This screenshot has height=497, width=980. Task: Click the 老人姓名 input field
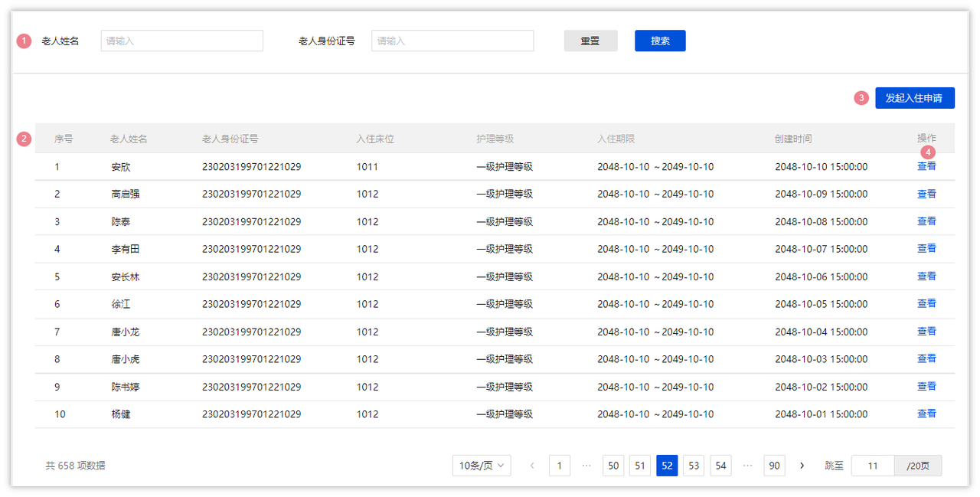(x=182, y=41)
